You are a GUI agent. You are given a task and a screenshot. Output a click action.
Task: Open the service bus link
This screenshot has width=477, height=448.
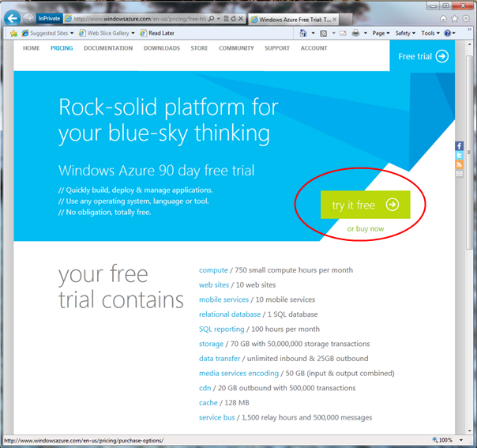pos(217,417)
